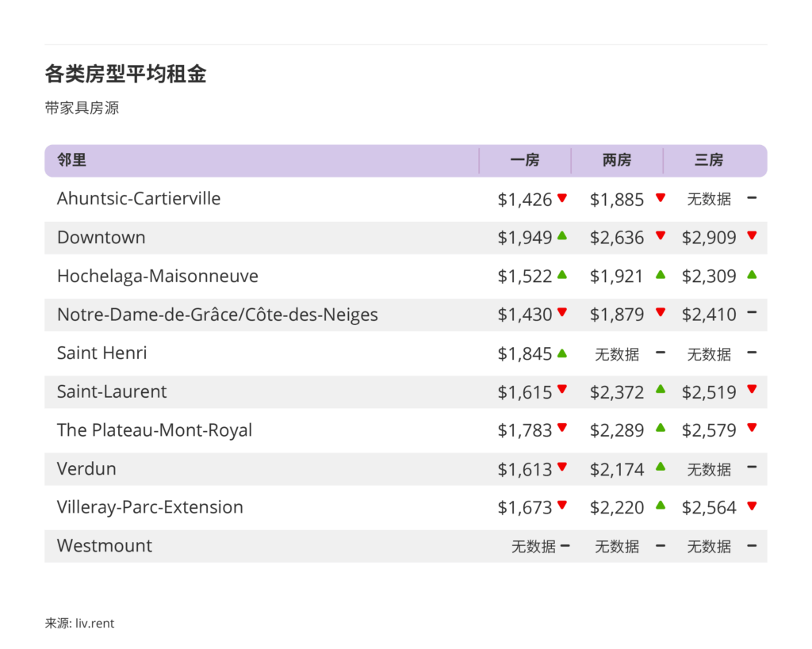Image resolution: width=812 pixels, height=649 pixels.
Task: Click the green increase arrow for Verdun's $2,174
Action: tap(661, 469)
